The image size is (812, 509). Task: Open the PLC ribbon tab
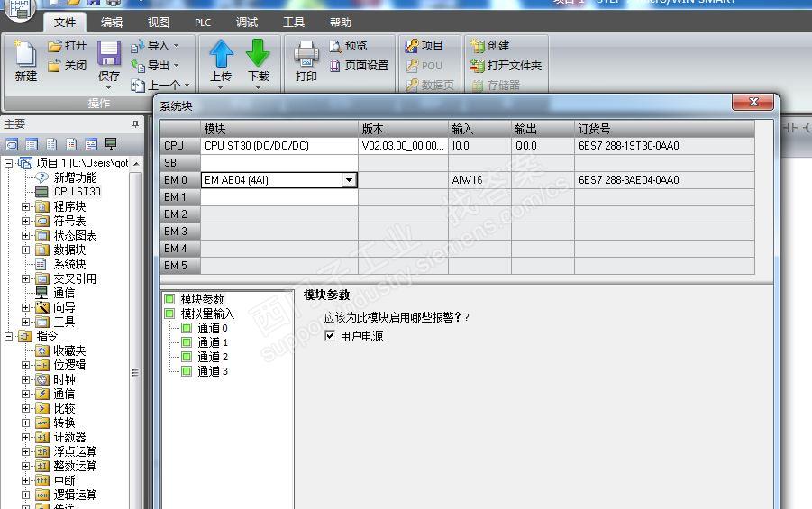click(x=203, y=23)
